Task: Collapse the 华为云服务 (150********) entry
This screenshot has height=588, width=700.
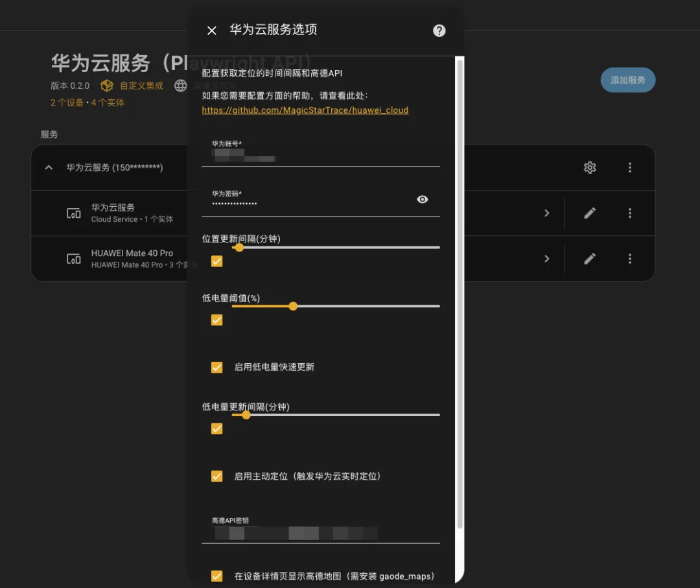Action: (x=49, y=167)
